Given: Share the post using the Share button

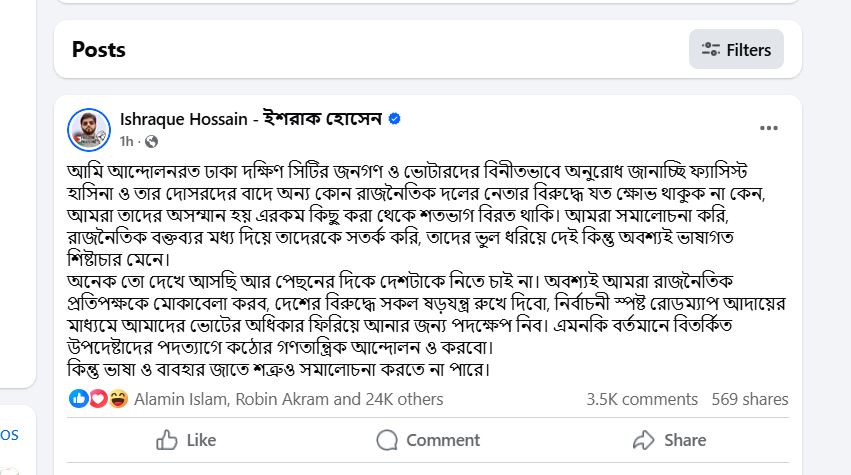Looking at the screenshot, I should [x=669, y=440].
